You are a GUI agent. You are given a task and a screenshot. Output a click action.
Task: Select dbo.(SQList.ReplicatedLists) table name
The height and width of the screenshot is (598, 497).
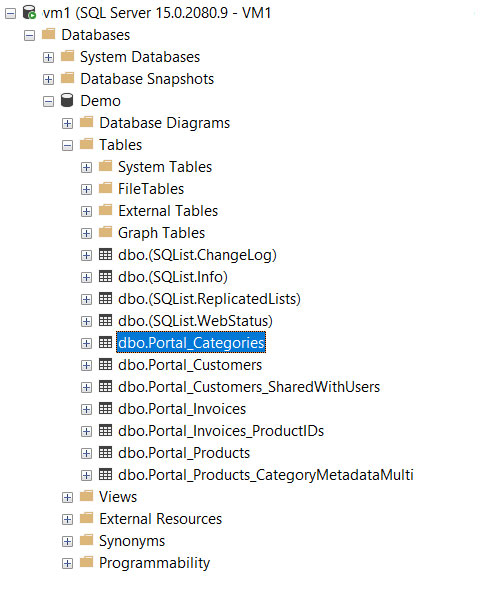[x=209, y=299]
